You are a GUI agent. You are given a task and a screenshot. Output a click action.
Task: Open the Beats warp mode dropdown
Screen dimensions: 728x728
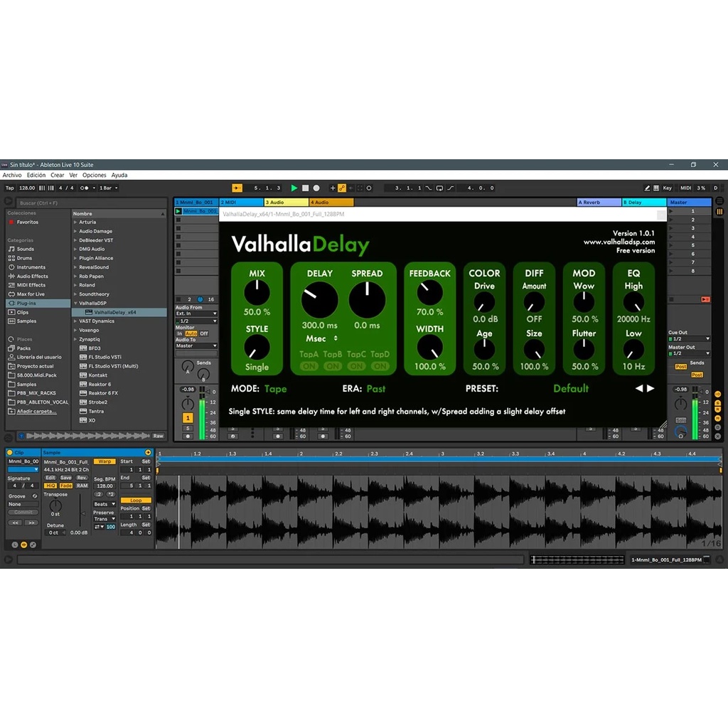(x=105, y=504)
